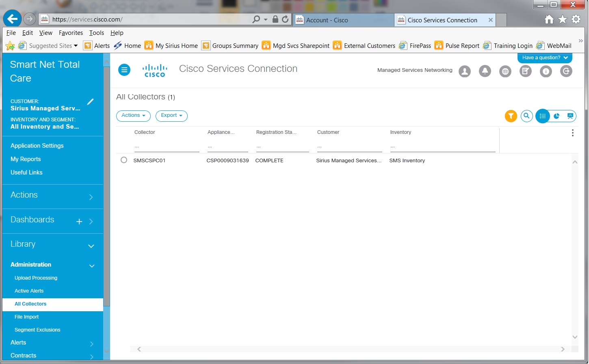Screen dimensions: 589x364
Task: Click the Collector column filter field
Action: click(167, 147)
